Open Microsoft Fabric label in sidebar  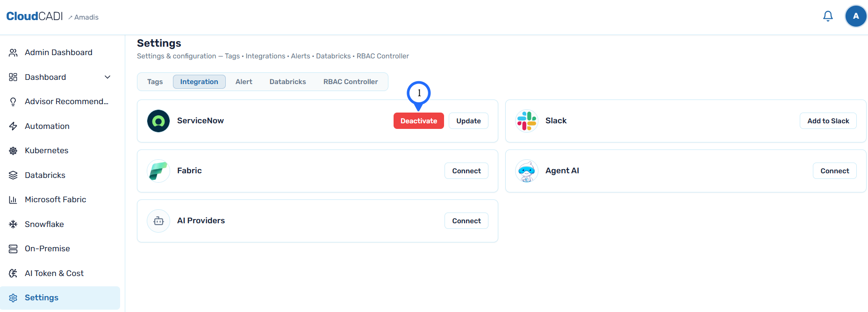click(56, 199)
